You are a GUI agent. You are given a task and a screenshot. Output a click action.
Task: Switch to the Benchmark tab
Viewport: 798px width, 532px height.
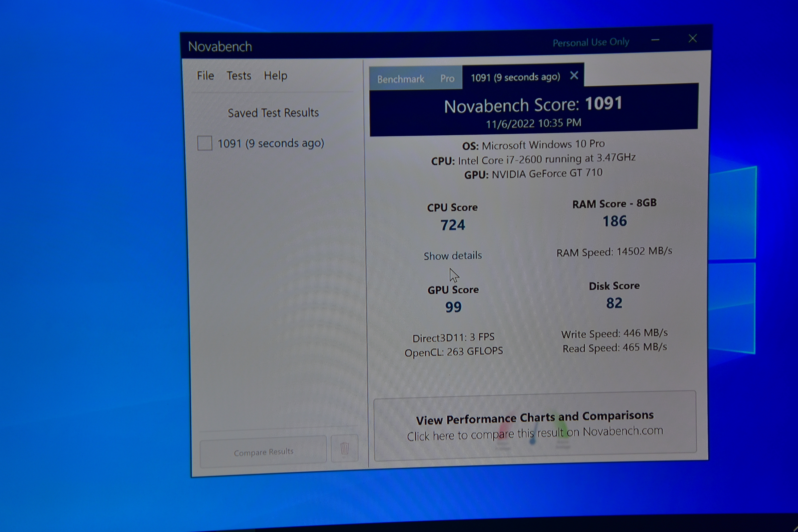point(400,79)
